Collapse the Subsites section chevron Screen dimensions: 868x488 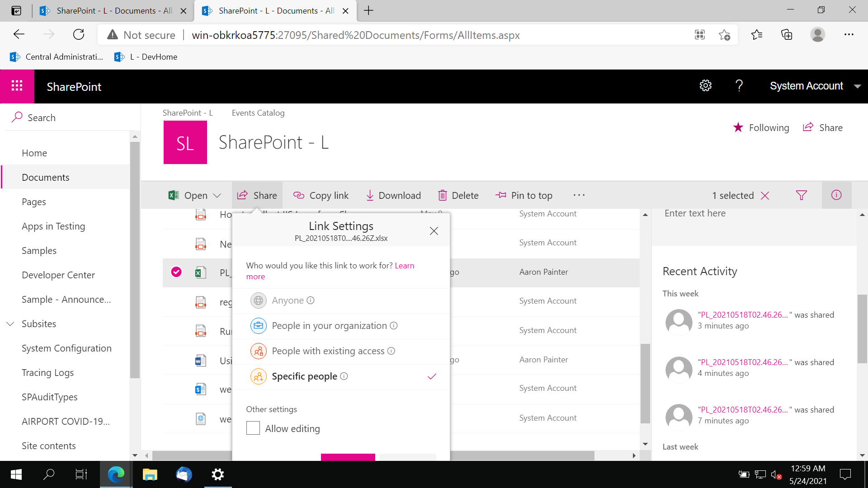click(x=10, y=324)
